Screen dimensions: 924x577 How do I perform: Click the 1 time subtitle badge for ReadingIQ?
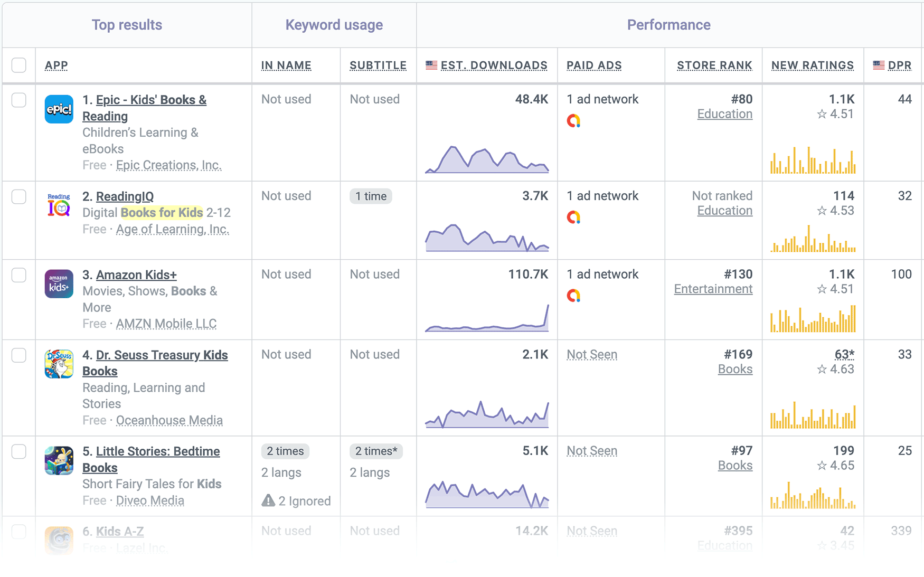(x=371, y=196)
